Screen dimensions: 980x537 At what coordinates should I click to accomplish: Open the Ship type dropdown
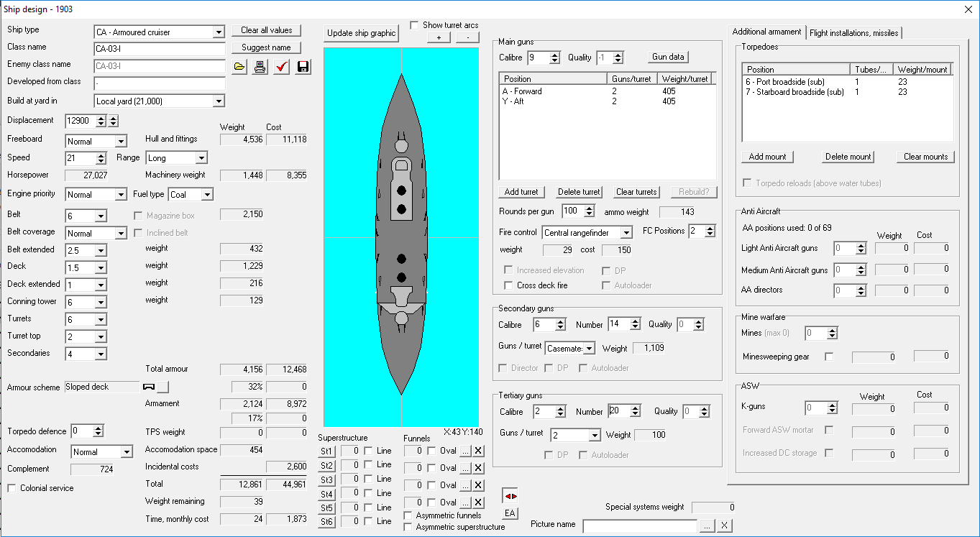[x=219, y=32]
